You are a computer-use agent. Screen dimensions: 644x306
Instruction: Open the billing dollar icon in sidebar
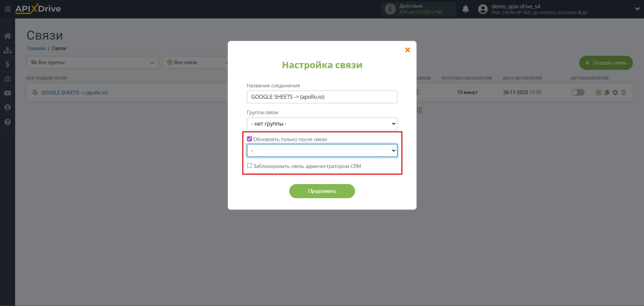(x=7, y=64)
